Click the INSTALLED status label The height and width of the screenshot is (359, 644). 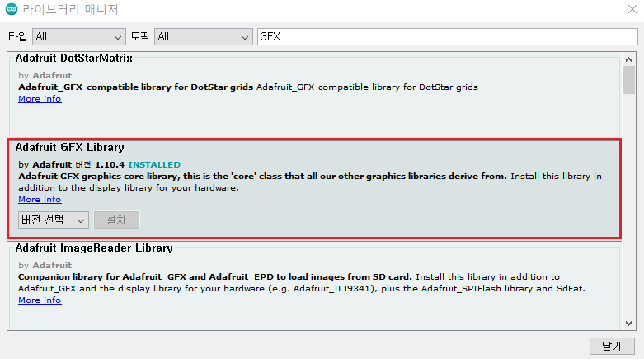154,164
